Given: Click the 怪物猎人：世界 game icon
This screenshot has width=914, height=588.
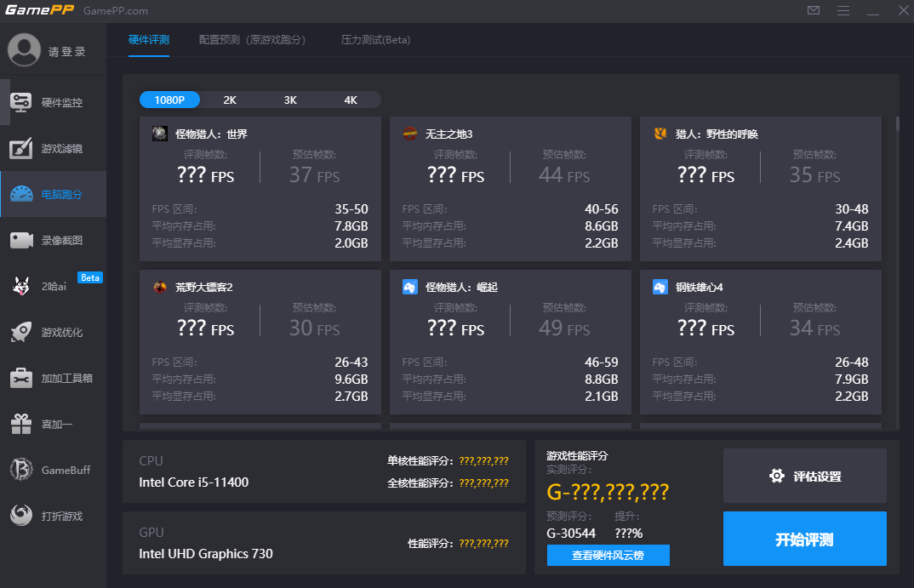Looking at the screenshot, I should (x=160, y=134).
